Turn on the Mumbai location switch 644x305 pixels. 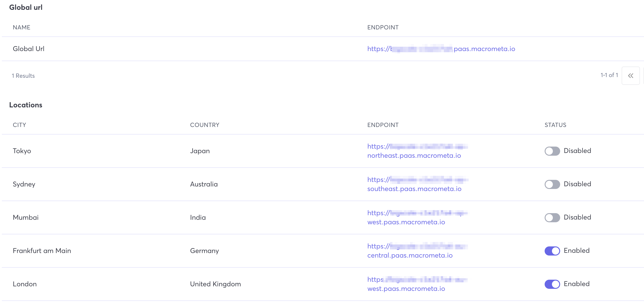552,217
